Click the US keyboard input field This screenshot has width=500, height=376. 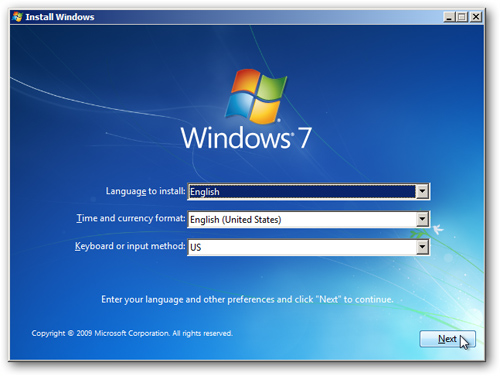tap(302, 247)
